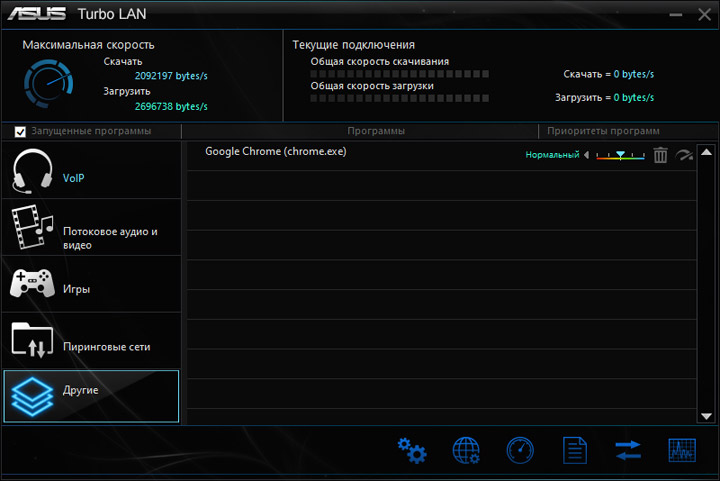Click scrollbar down arrow in program list
The width and height of the screenshot is (720, 481).
point(706,416)
